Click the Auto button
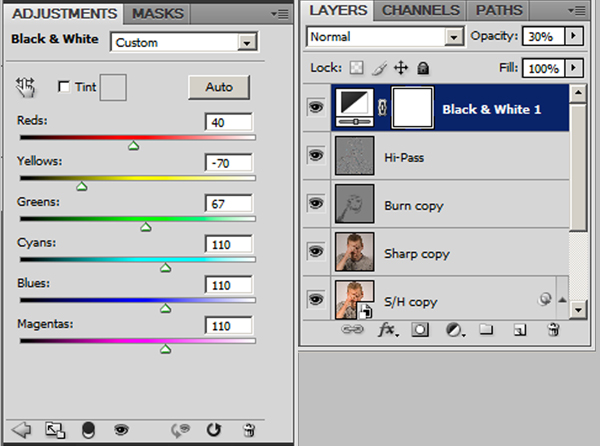Screen dimensions: 600x446 (x=218, y=87)
